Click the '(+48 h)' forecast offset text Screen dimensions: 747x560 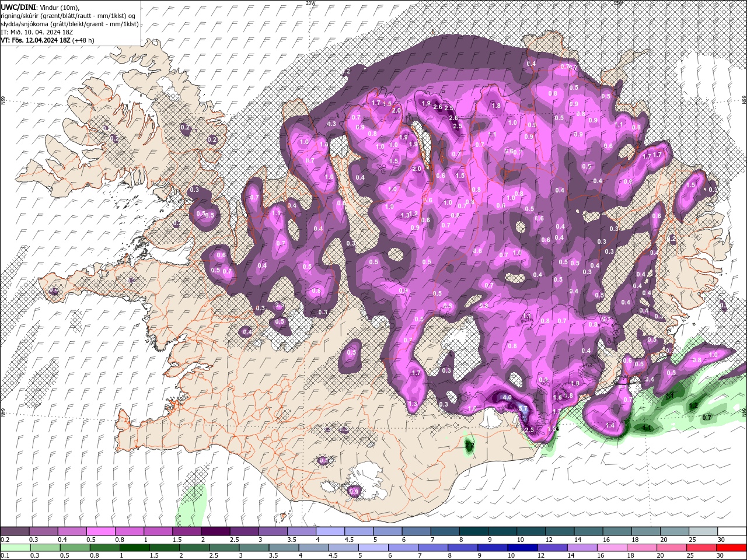pos(82,40)
